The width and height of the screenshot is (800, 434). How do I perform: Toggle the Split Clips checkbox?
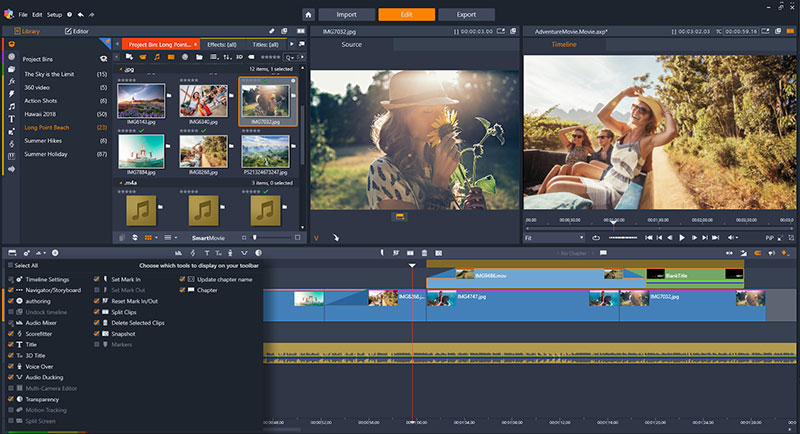click(x=97, y=312)
